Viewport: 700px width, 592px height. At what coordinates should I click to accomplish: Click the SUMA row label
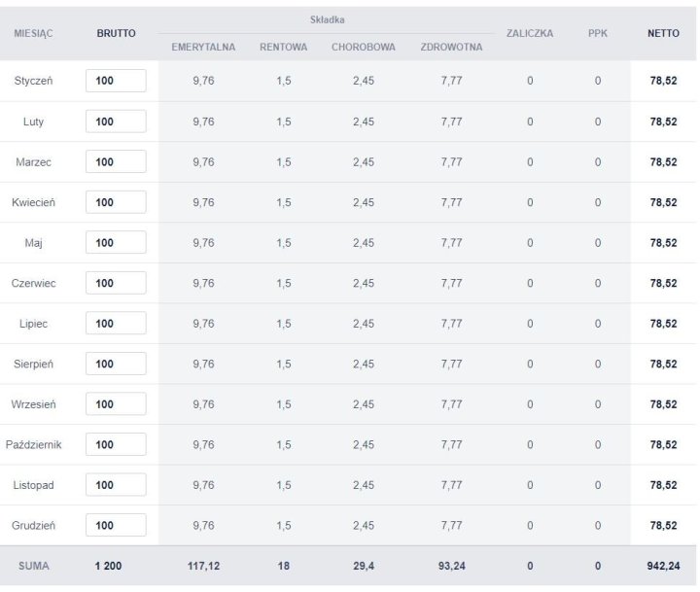33,566
